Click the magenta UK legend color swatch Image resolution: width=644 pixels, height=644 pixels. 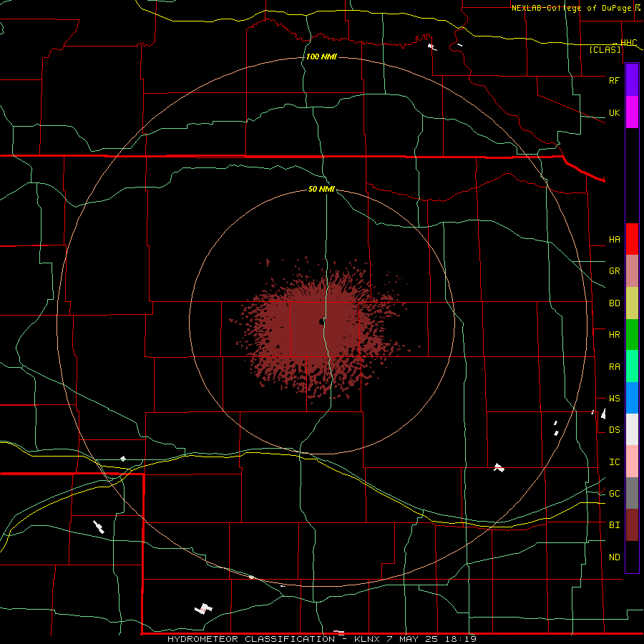[x=632, y=112]
